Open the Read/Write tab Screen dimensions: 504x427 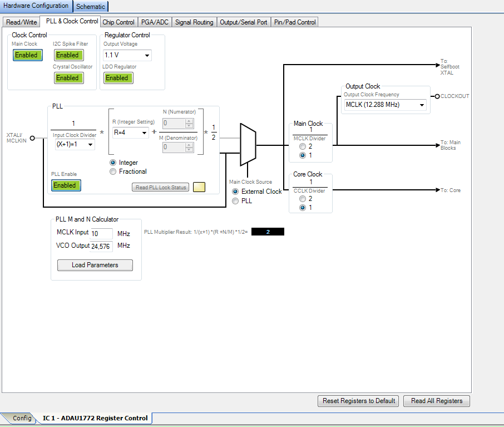(22, 22)
